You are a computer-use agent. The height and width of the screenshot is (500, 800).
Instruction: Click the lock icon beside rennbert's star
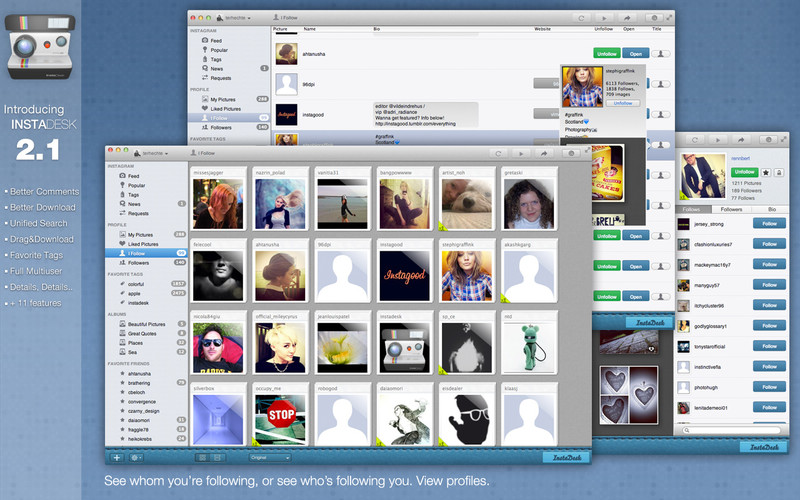pos(780,172)
